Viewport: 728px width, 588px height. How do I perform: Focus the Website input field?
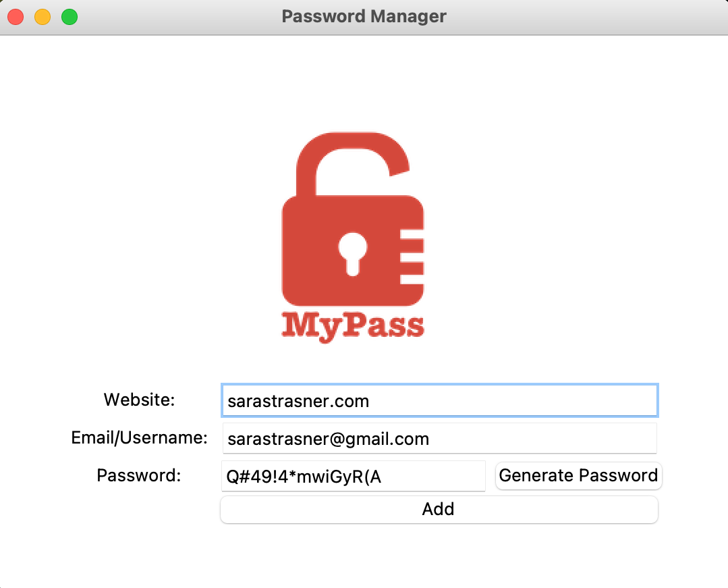pos(440,400)
